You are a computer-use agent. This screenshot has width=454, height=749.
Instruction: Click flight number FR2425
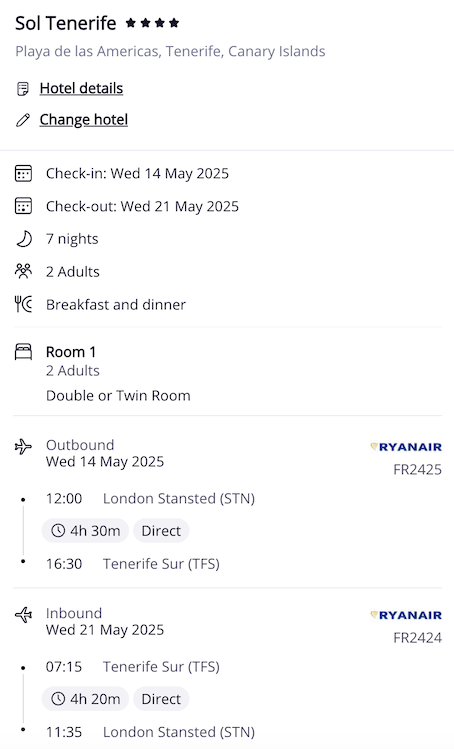click(x=417, y=470)
